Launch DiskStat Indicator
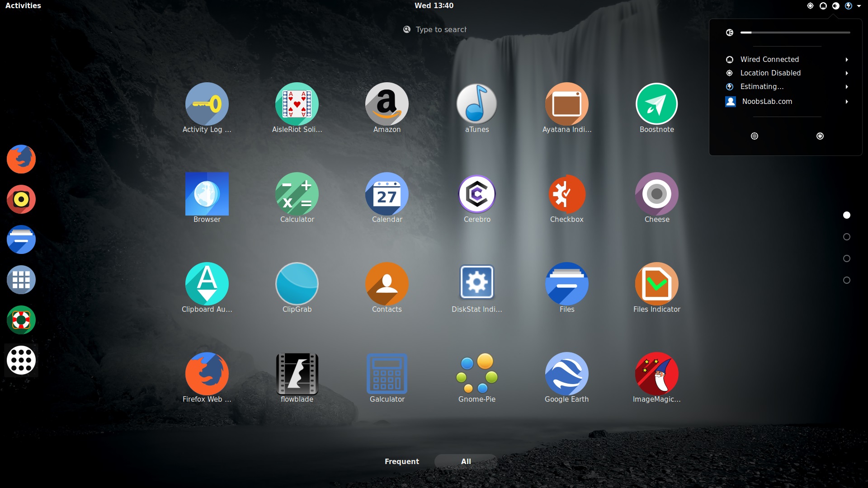Image resolution: width=868 pixels, height=488 pixels. point(476,288)
